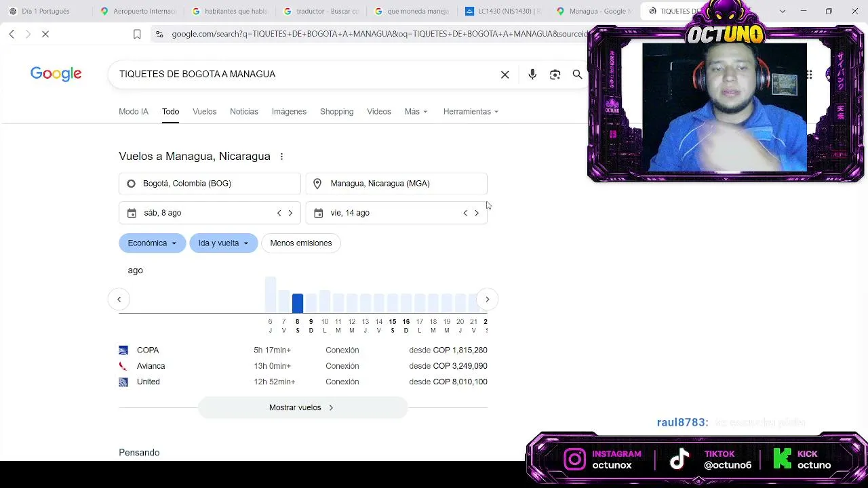Click the COPA airline logo
The image size is (868, 488).
coord(123,350)
